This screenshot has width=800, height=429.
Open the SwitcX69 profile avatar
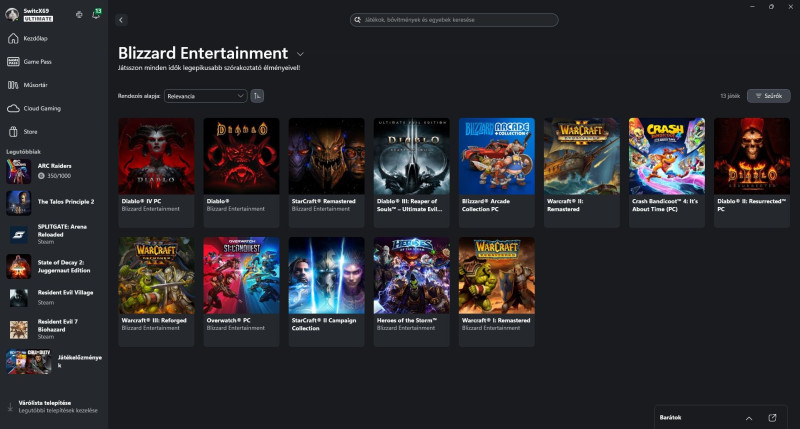point(12,15)
